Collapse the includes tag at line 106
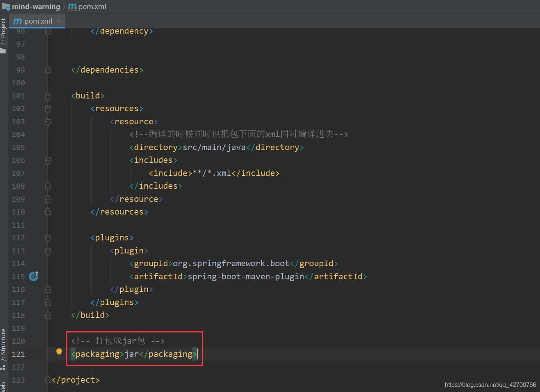Viewport: 540px width, 392px height. (48, 161)
